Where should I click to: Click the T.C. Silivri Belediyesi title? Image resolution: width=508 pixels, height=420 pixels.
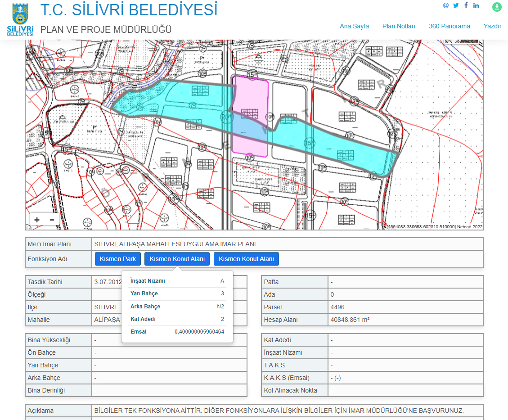click(129, 9)
